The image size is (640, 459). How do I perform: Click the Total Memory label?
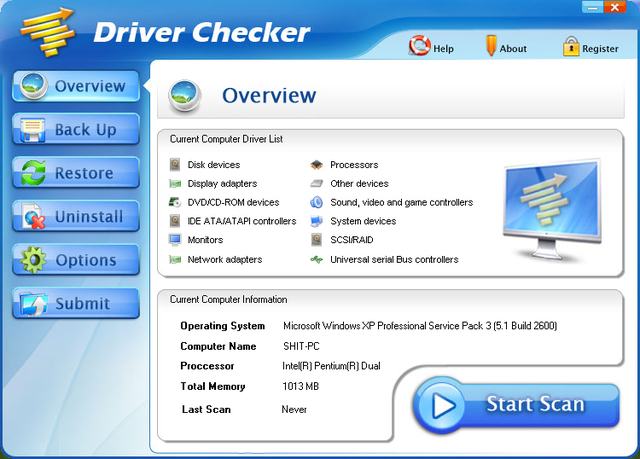pyautogui.click(x=213, y=386)
